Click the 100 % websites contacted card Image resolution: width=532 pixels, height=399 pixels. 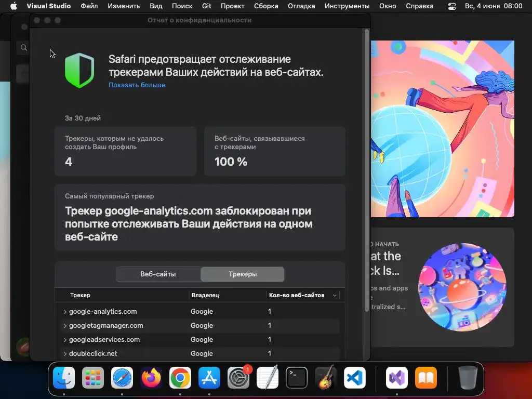[x=275, y=151]
